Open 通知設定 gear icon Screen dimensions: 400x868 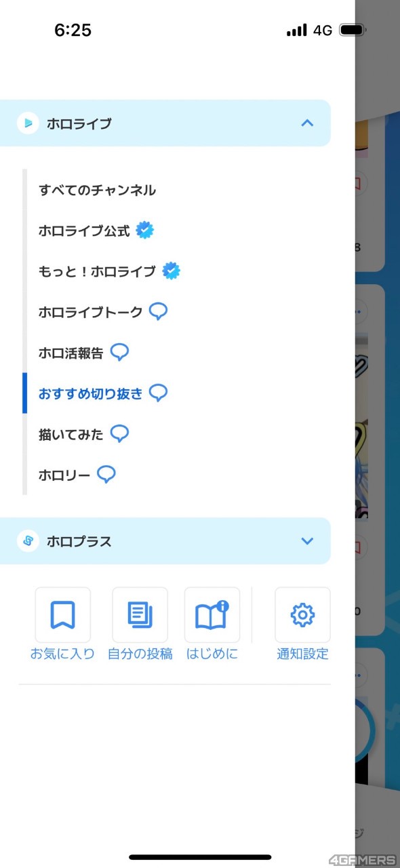coord(302,615)
